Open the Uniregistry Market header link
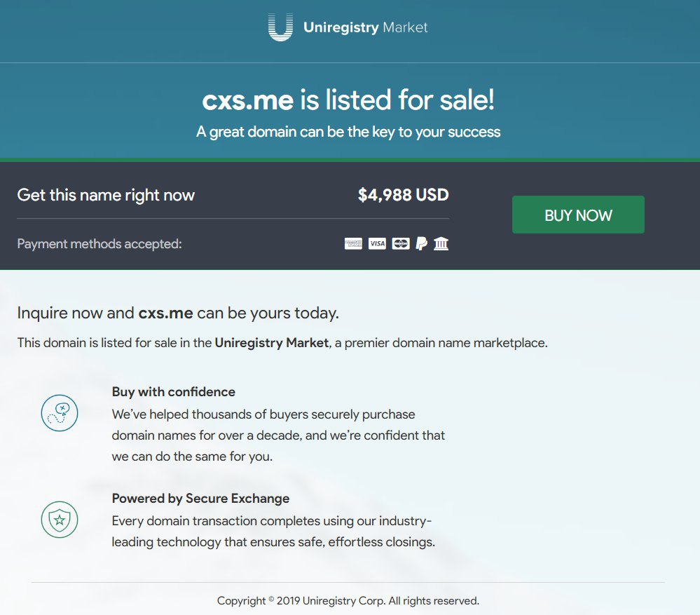The width and height of the screenshot is (700, 615). [x=365, y=28]
